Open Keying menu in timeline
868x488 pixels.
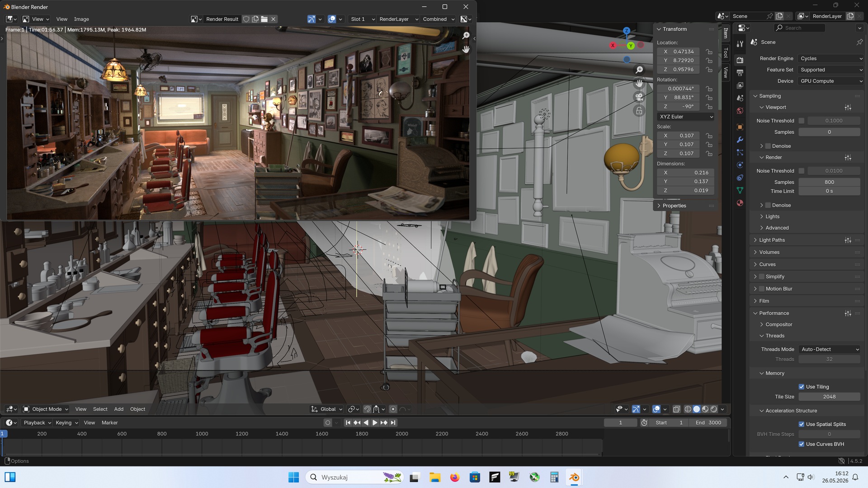click(x=66, y=423)
